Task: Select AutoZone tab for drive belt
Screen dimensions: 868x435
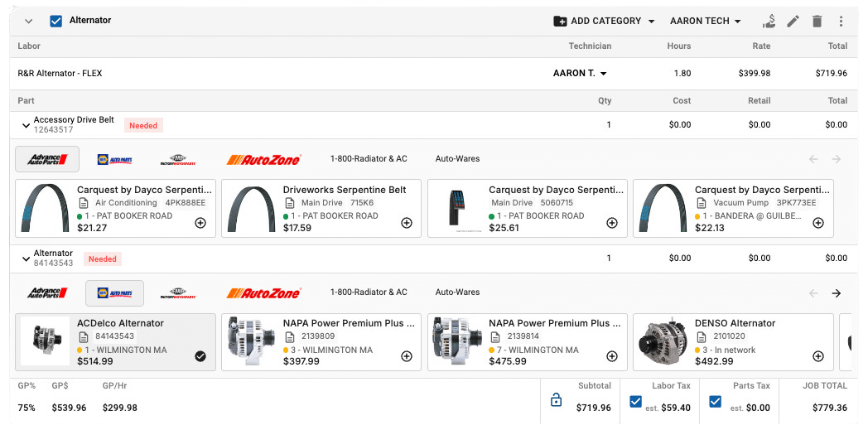Action: [263, 160]
